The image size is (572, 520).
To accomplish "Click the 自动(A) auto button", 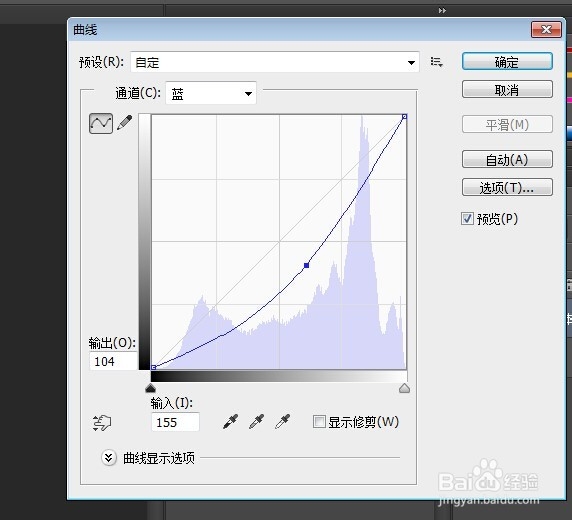I will (507, 159).
